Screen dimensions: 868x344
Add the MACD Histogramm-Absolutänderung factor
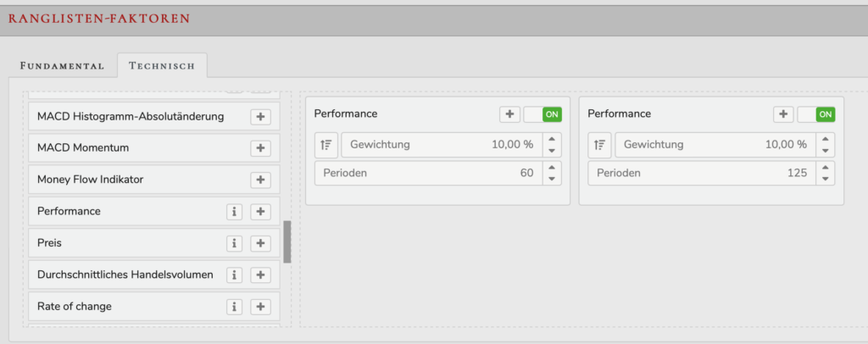click(x=261, y=117)
